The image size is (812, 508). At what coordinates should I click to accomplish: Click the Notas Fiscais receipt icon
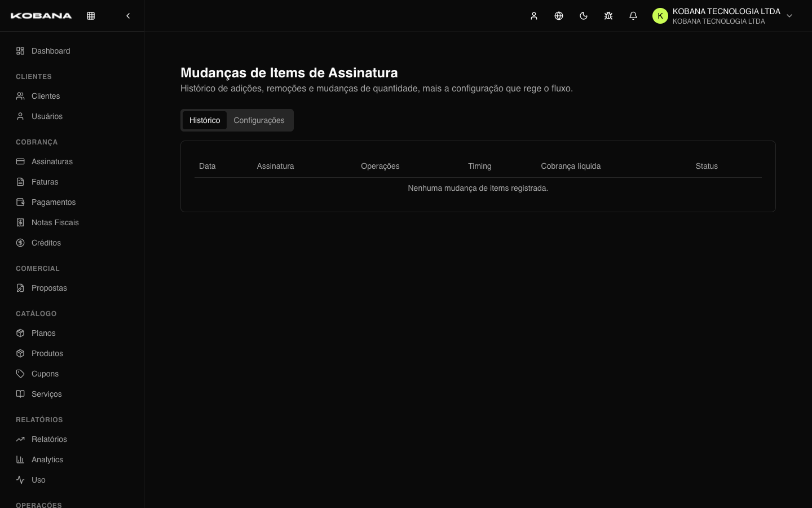20,222
